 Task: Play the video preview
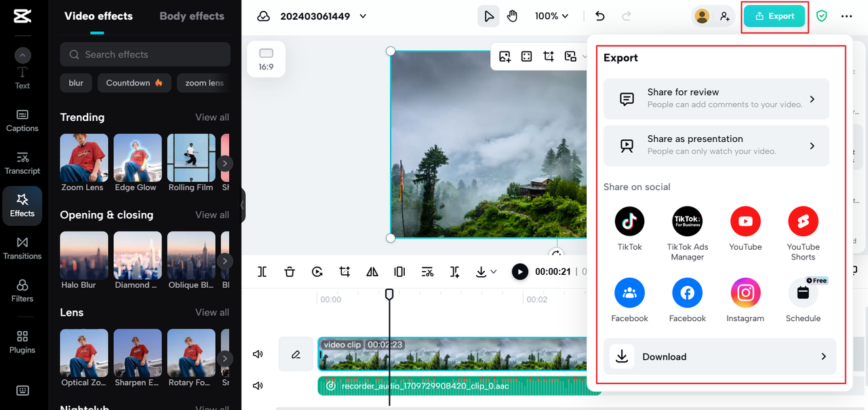(x=519, y=272)
